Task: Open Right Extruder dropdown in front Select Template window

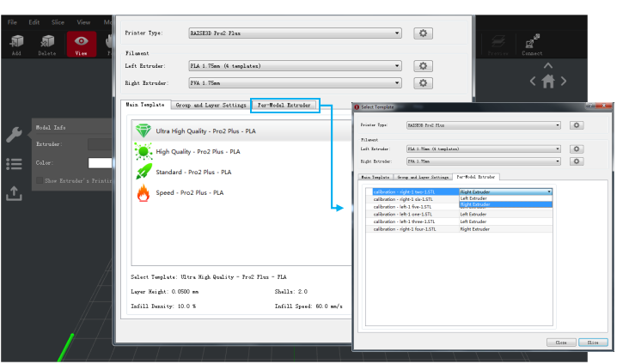Action: click(484, 161)
